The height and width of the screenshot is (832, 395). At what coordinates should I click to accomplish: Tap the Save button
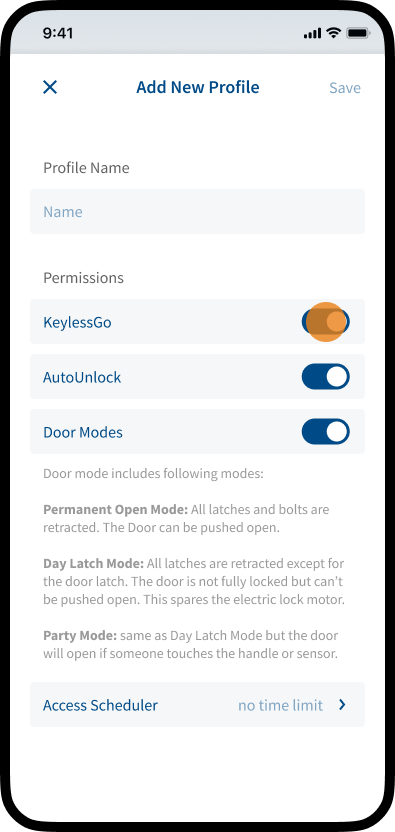[345, 88]
